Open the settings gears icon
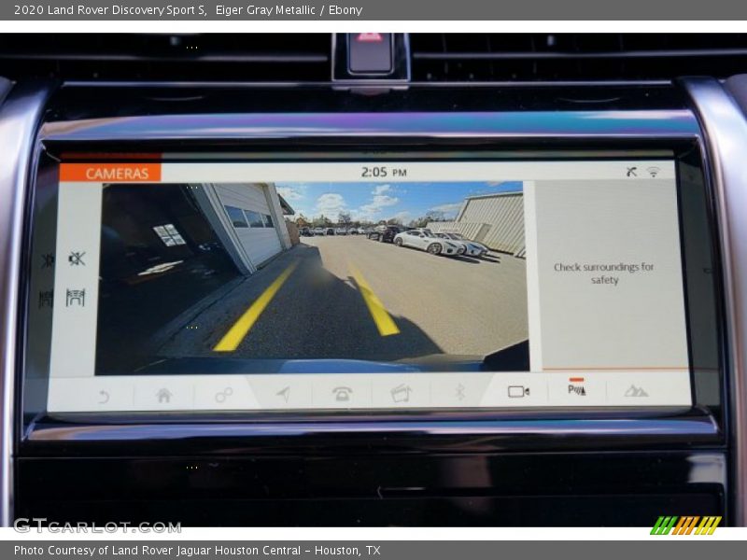The height and width of the screenshot is (560, 747). coord(223,394)
